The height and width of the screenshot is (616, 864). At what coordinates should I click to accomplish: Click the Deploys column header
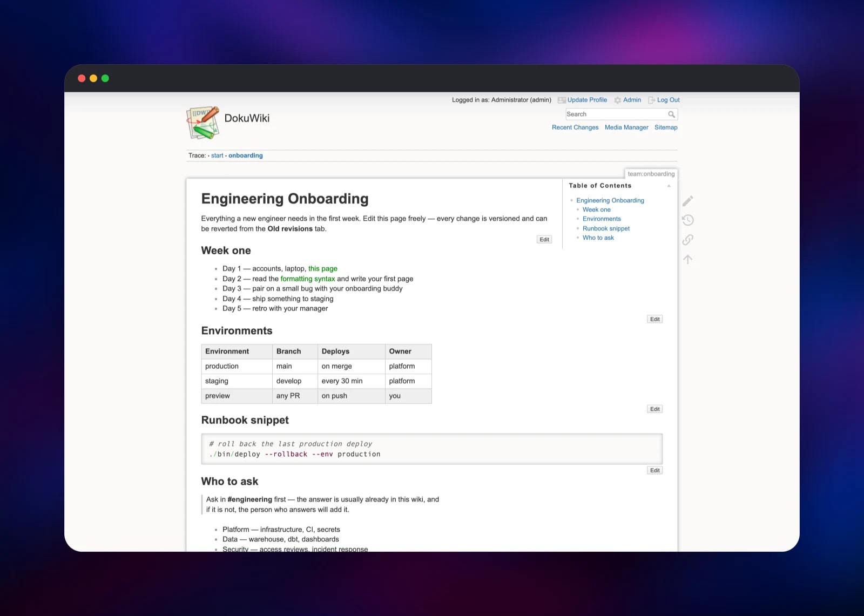[x=352, y=351]
